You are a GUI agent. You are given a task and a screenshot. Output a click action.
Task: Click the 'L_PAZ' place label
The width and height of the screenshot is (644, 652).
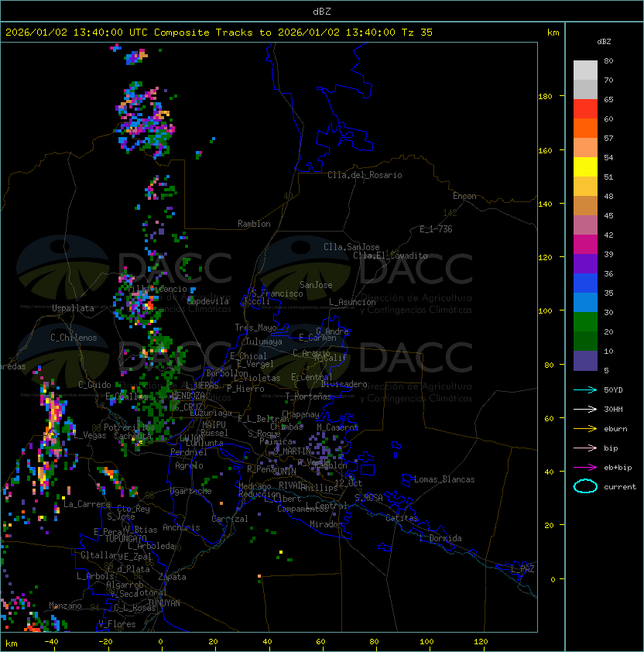point(522,569)
